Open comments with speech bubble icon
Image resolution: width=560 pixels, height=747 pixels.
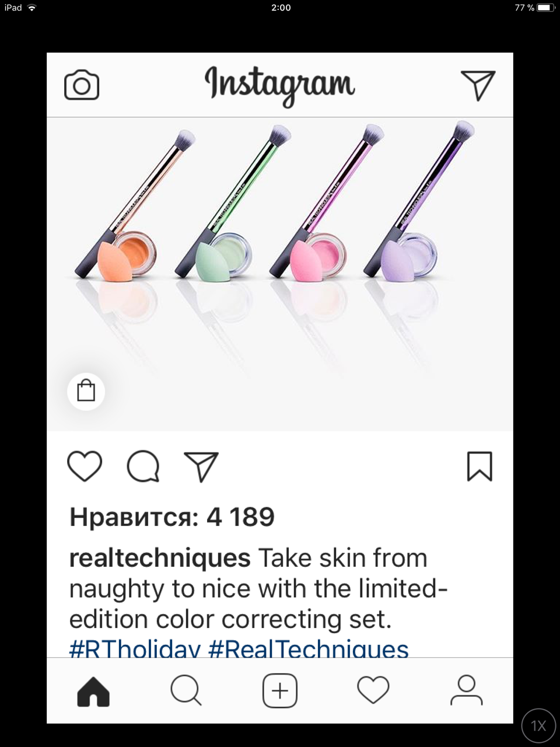[143, 466]
